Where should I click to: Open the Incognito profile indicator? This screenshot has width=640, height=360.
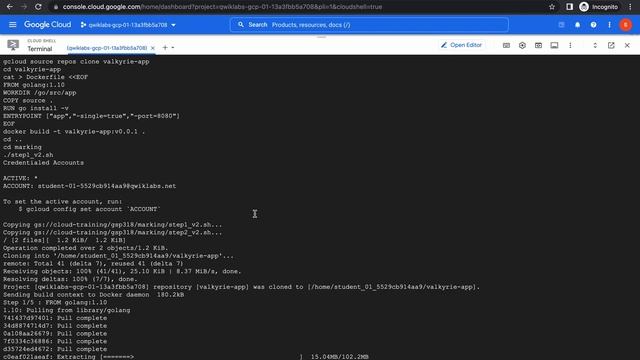point(599,7)
